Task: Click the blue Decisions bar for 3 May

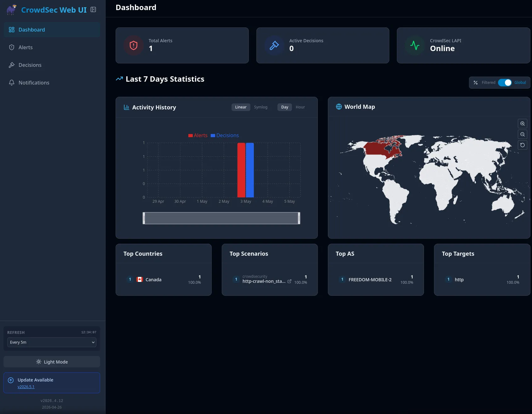Action: 250,170
